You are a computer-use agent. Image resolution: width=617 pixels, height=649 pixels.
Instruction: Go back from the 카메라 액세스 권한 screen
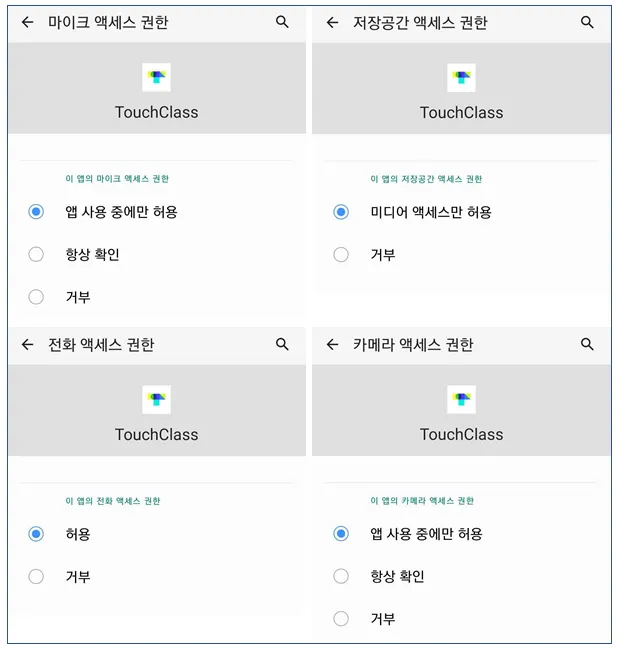[x=333, y=344]
